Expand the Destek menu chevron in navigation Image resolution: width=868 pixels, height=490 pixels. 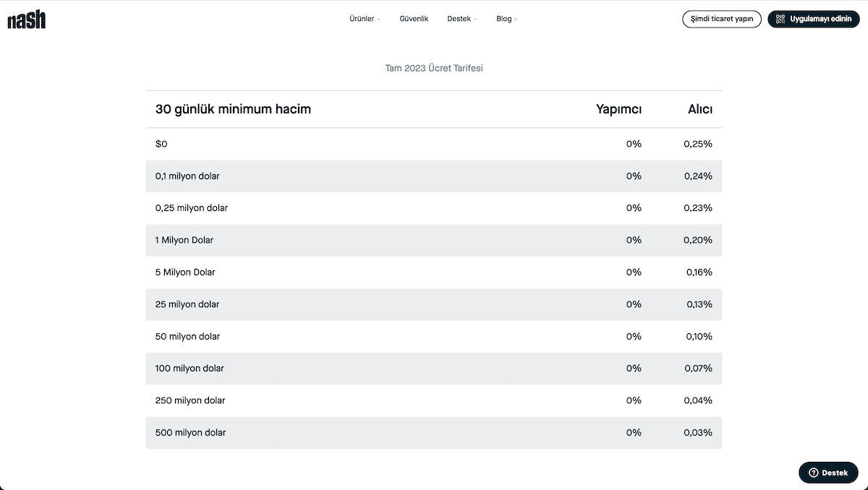[x=475, y=20]
